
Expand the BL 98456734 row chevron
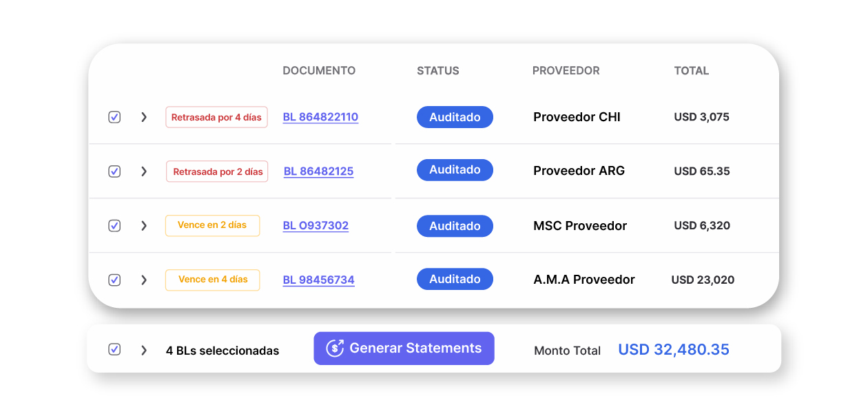pyautogui.click(x=144, y=280)
